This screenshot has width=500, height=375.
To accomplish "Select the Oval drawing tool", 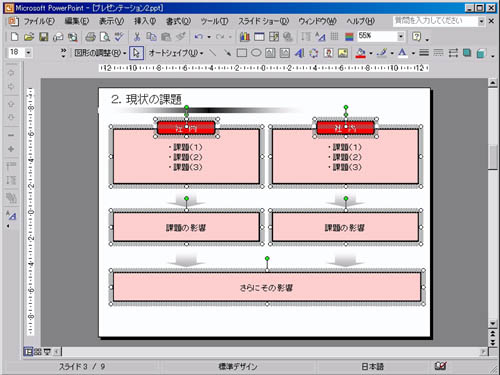I will pos(256,53).
